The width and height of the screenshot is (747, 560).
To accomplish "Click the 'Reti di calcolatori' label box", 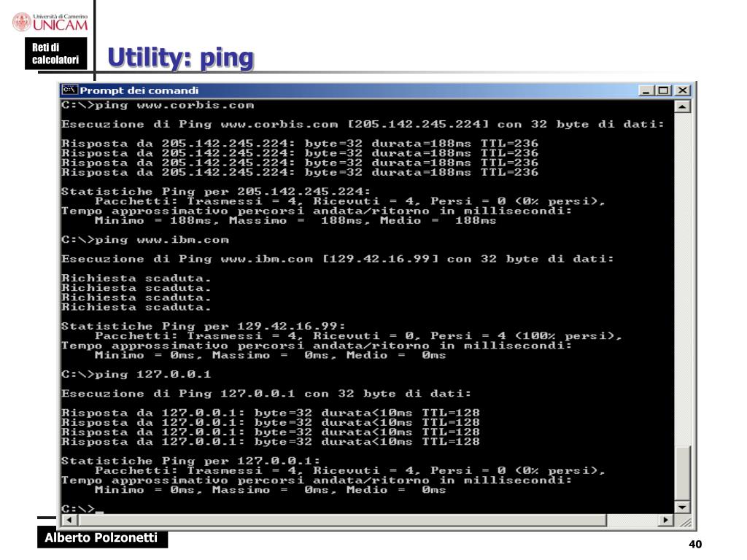I will (x=55, y=53).
